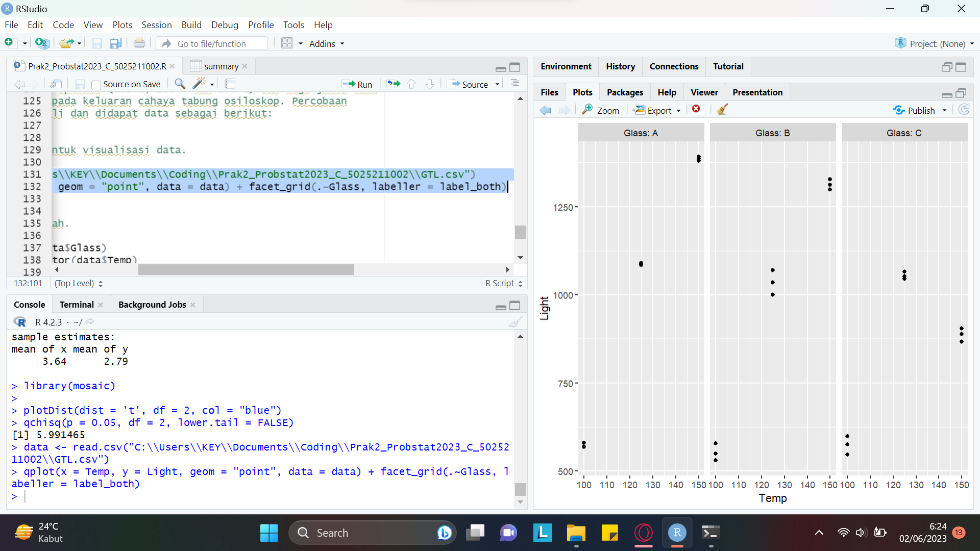This screenshot has height=551, width=980.
Task: Clear all plots using the broom icon
Action: tap(721, 109)
